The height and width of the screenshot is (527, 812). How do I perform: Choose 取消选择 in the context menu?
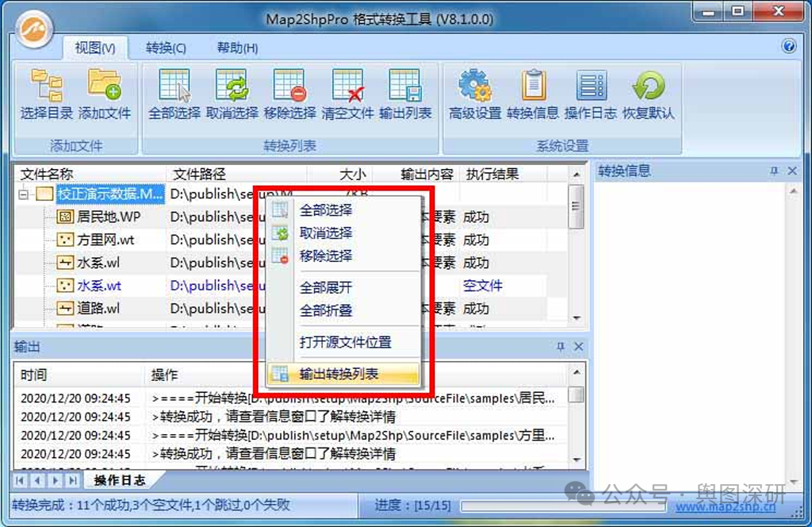[x=343, y=233]
